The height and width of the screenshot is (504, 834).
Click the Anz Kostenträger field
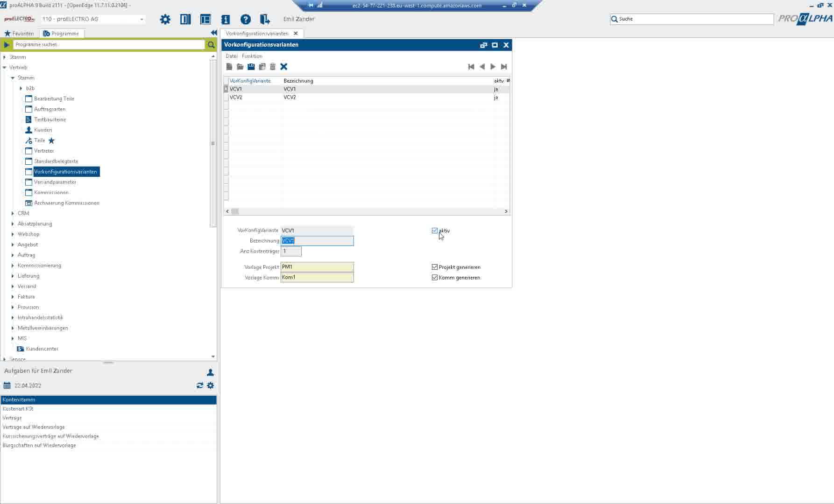click(291, 251)
